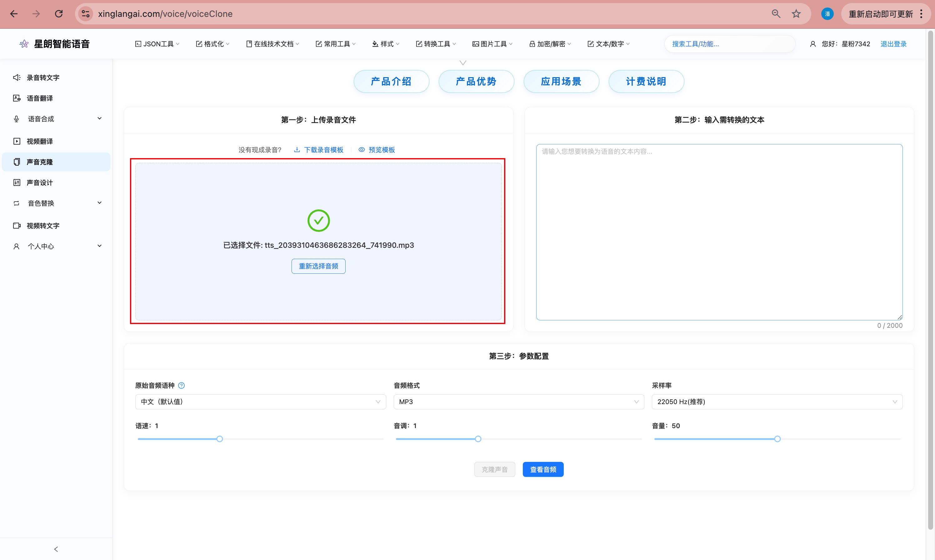Click the 声音克隆 copy icon
Screen dimensions: 935x560
pos(17,162)
